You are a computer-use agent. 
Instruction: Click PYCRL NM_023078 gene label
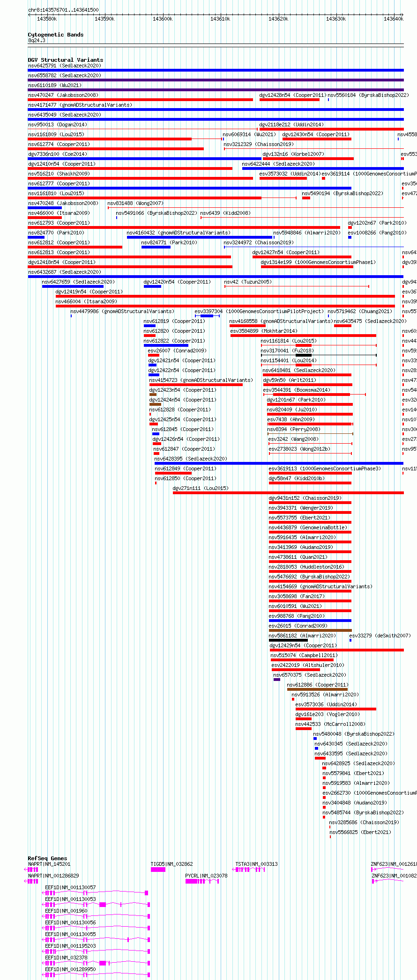click(206, 876)
